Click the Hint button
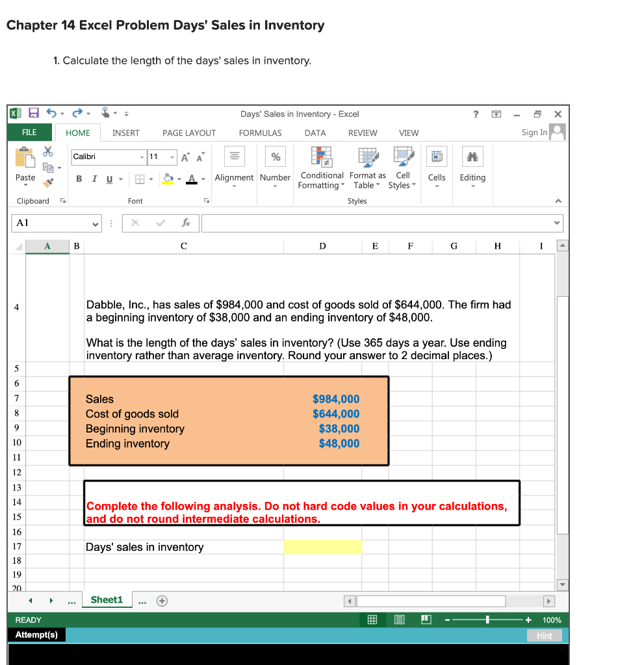 [x=545, y=636]
